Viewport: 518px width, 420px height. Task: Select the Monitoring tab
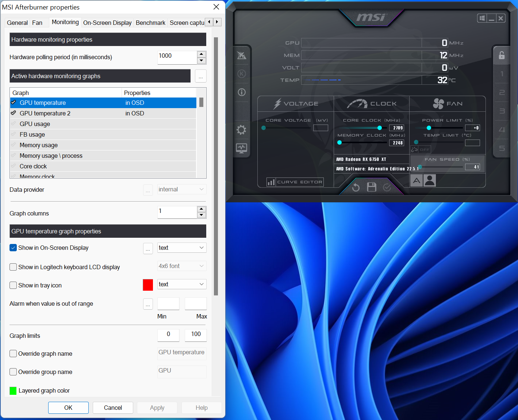pyautogui.click(x=65, y=22)
